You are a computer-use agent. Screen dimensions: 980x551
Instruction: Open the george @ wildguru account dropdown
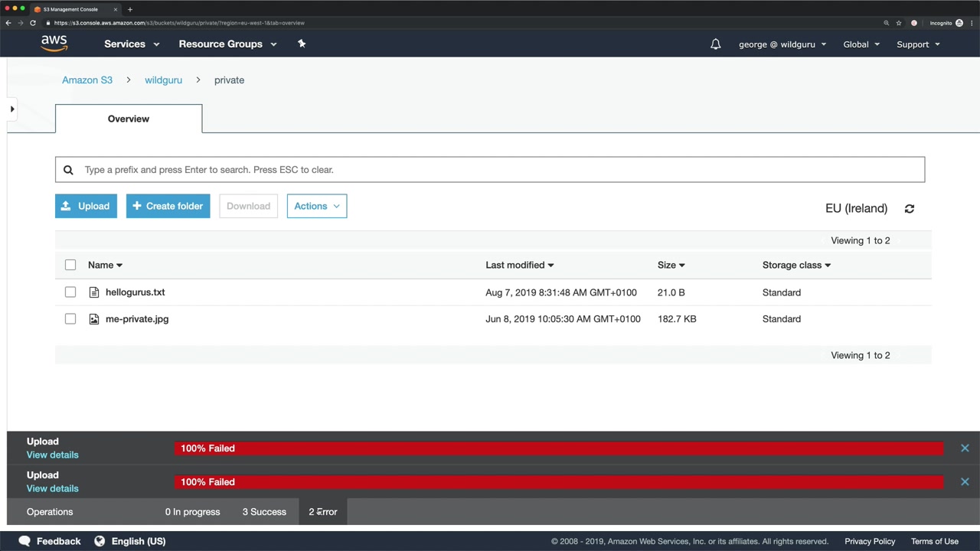pos(782,44)
